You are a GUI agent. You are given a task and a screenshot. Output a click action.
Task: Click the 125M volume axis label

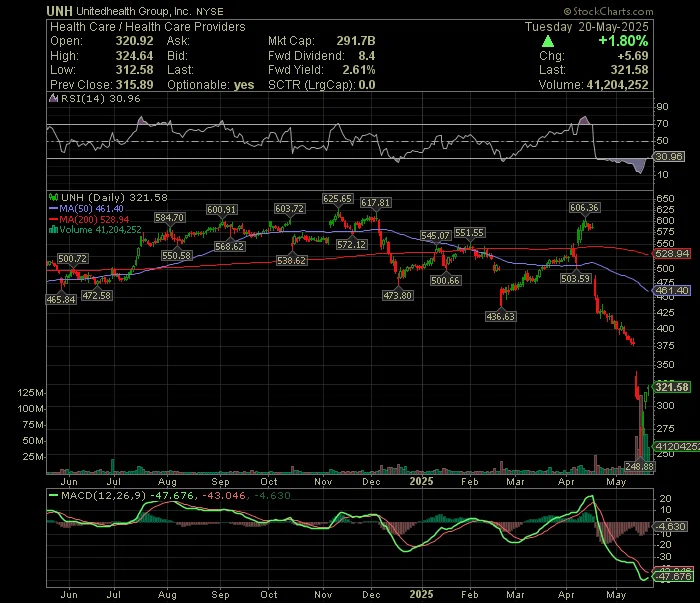pos(30,393)
